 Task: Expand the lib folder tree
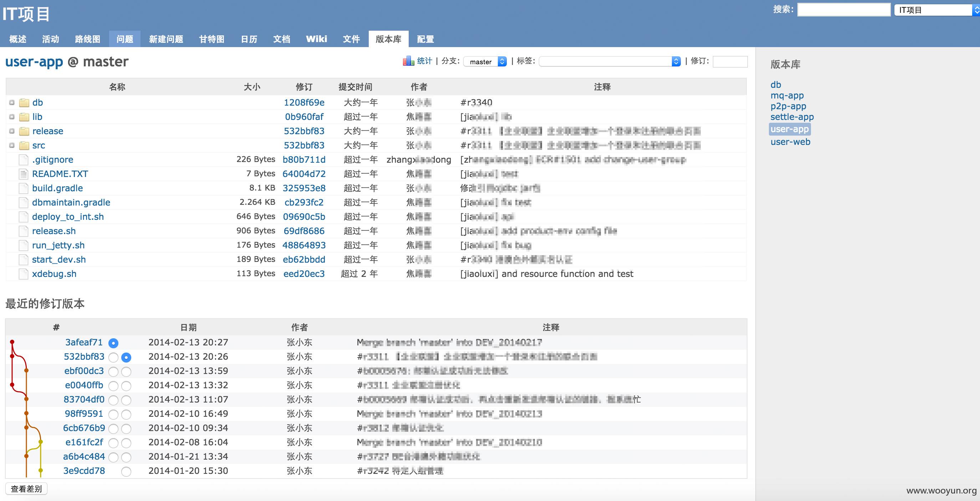pos(12,117)
